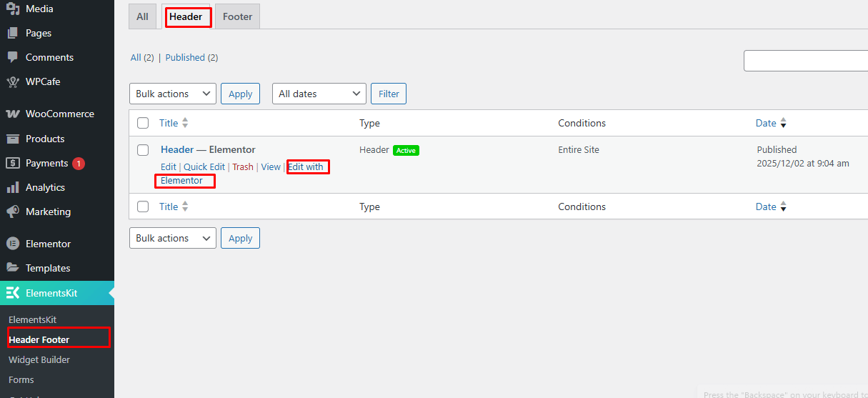Click the Trash link for Header

point(242,166)
